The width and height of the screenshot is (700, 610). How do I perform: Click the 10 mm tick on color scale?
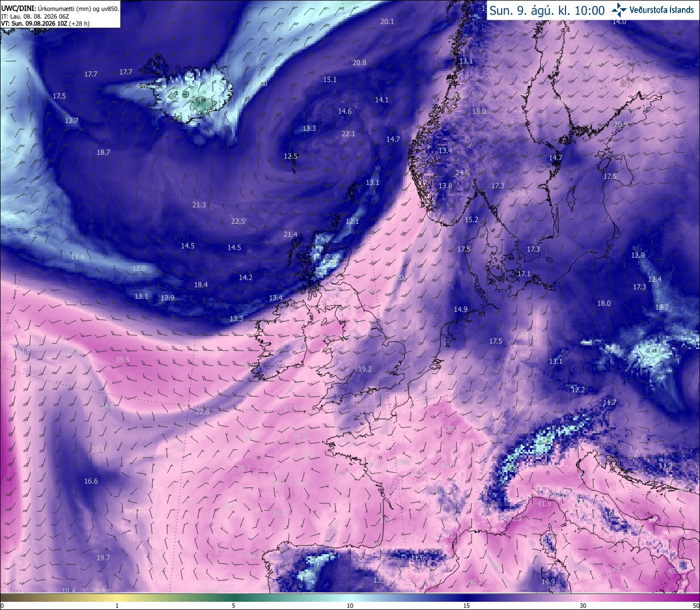(350, 606)
